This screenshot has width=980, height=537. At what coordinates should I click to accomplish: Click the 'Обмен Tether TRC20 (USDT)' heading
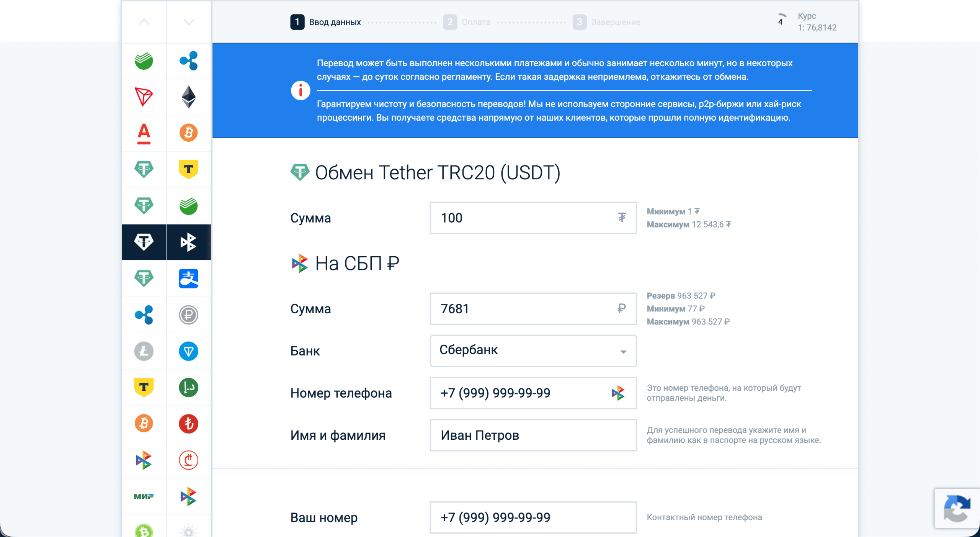pyautogui.click(x=438, y=173)
